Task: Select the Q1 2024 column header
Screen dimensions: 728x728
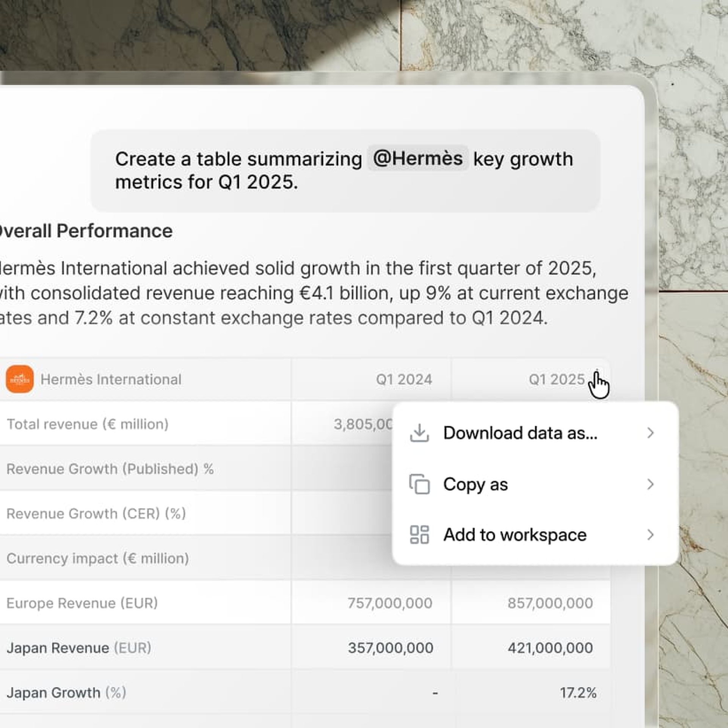Action: [x=404, y=380]
